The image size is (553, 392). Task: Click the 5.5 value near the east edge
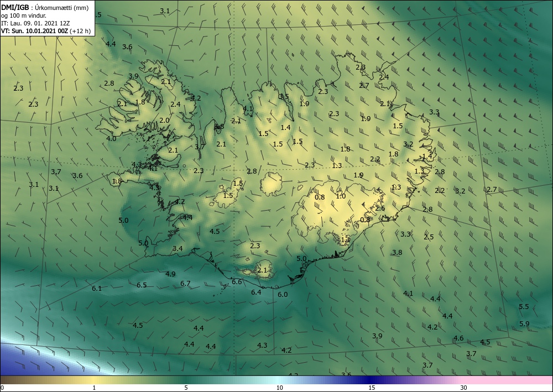click(524, 307)
